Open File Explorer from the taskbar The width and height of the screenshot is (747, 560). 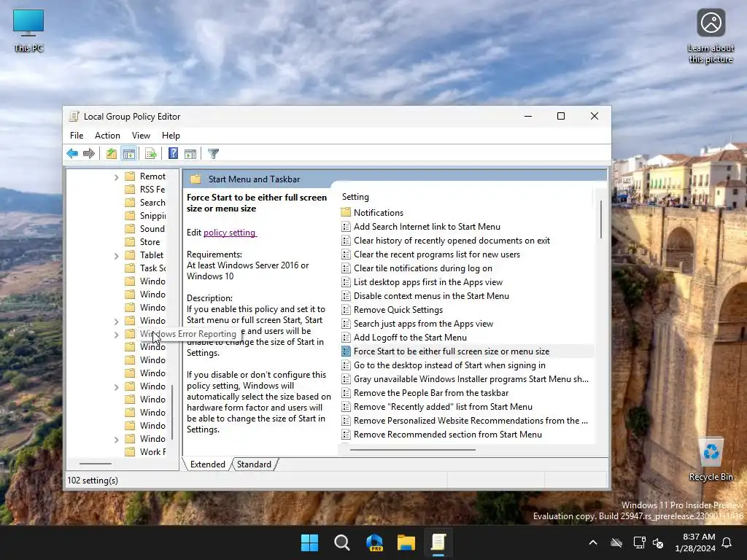pyautogui.click(x=406, y=542)
